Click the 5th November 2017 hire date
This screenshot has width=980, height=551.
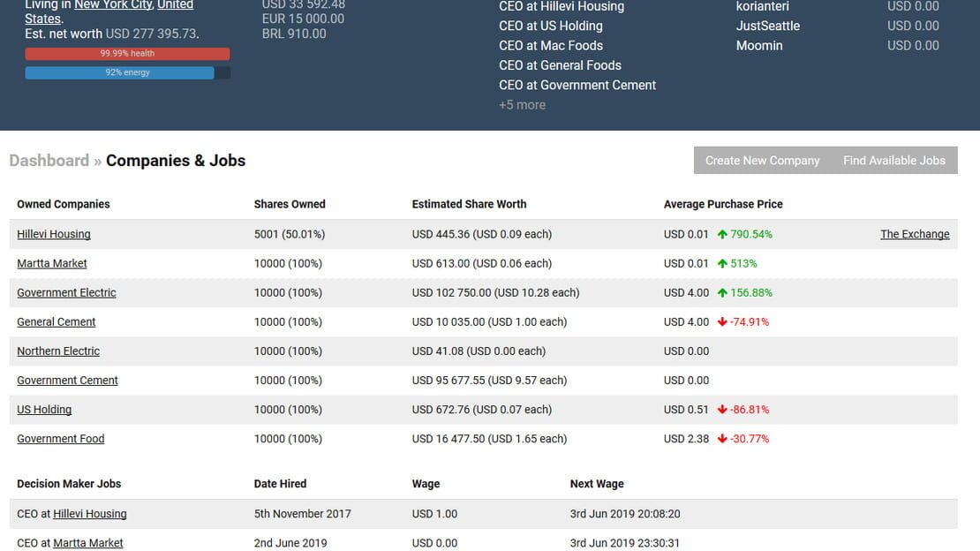click(303, 514)
